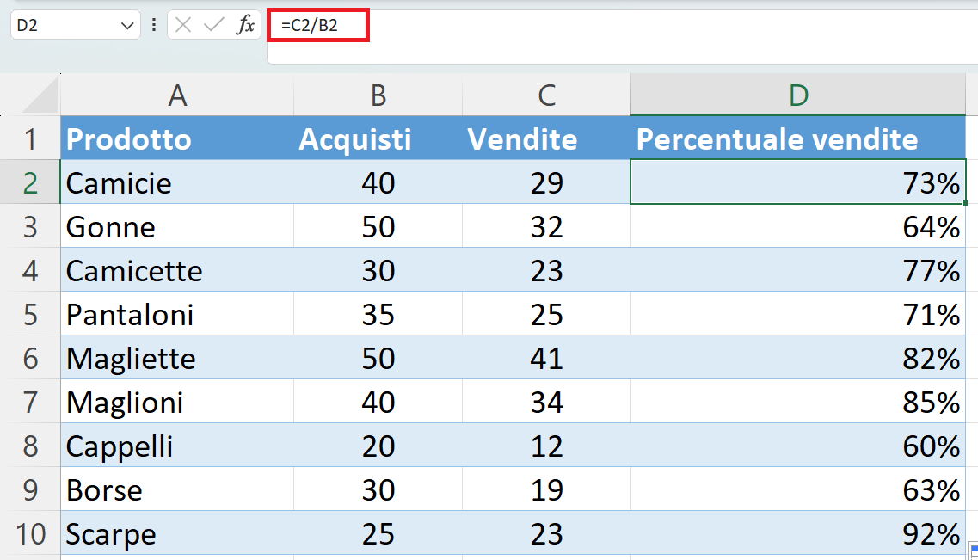This screenshot has width=978, height=560.
Task: Select row 4 header
Action: click(x=31, y=269)
